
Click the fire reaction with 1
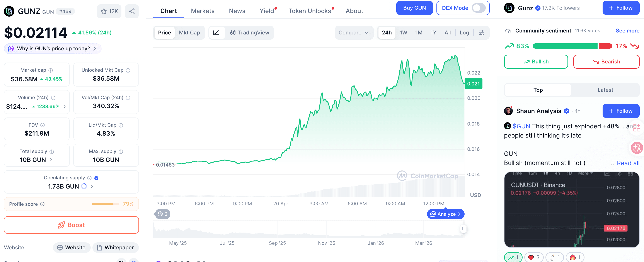pos(575,257)
